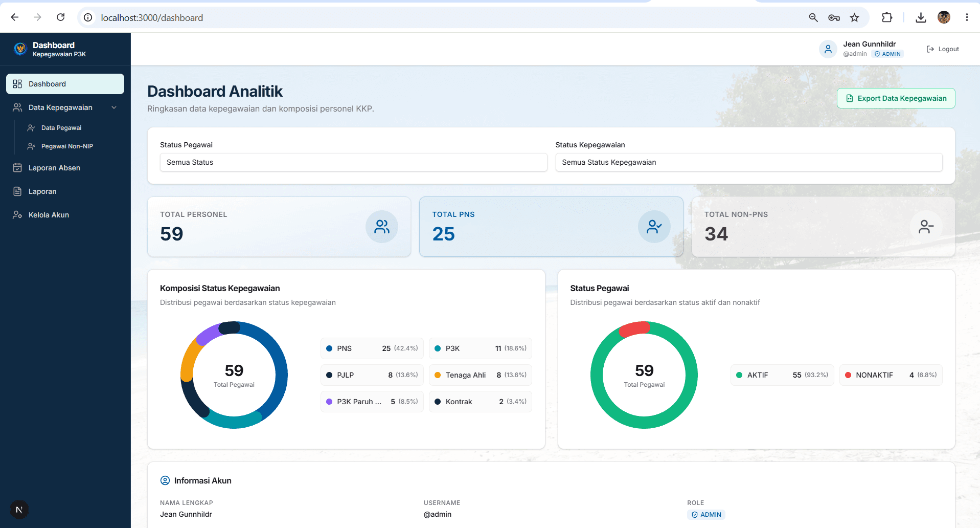This screenshot has width=980, height=528.
Task: Open the browser password key icon
Action: click(x=834, y=17)
